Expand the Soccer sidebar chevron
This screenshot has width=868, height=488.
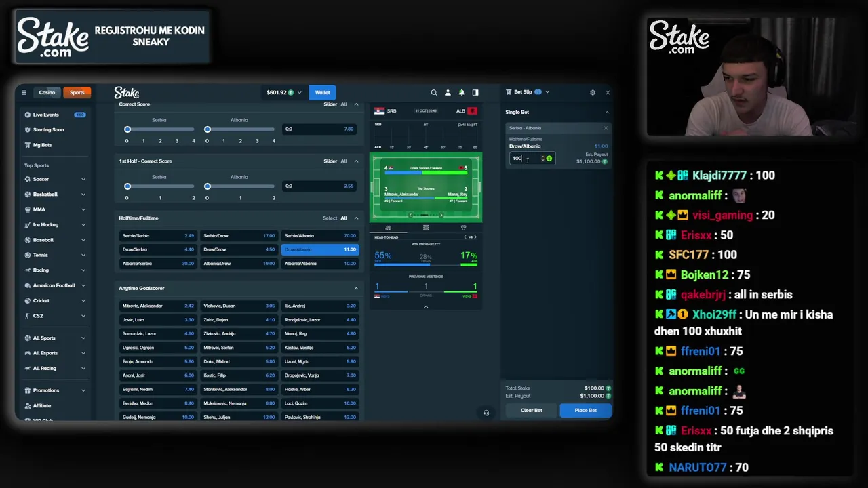(x=83, y=179)
